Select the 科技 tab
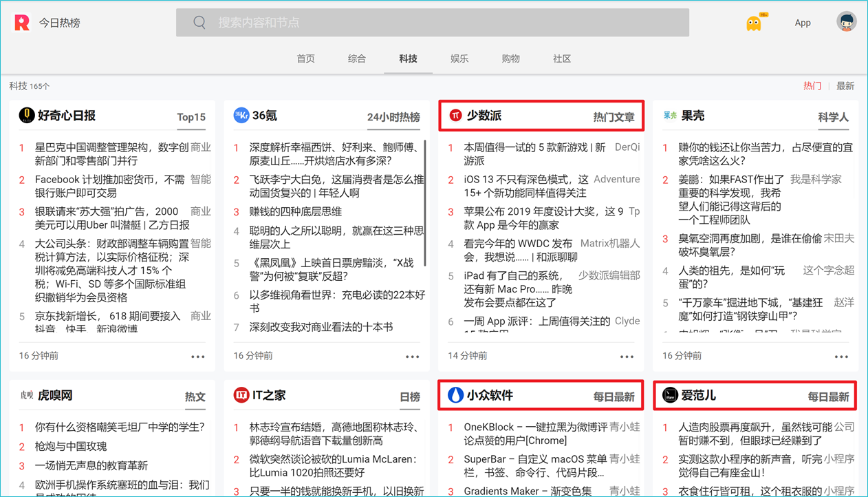Image resolution: width=868 pixels, height=497 pixels. click(x=409, y=59)
